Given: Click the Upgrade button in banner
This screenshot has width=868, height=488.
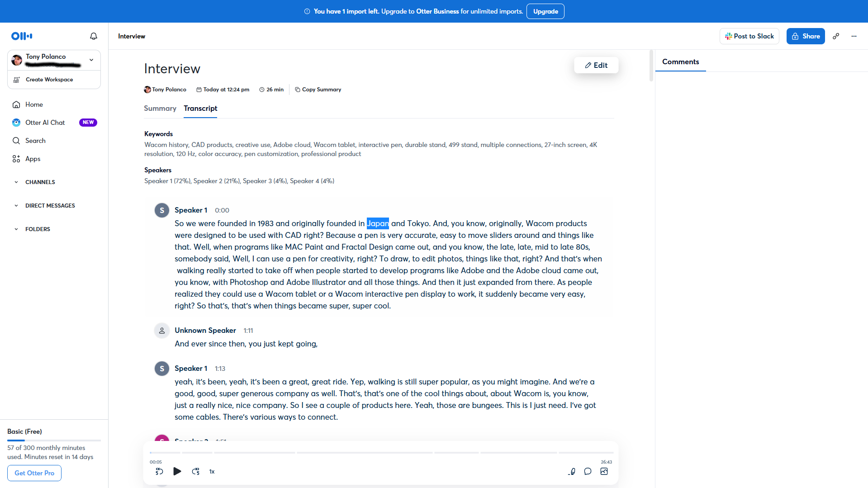Looking at the screenshot, I should pos(545,11).
